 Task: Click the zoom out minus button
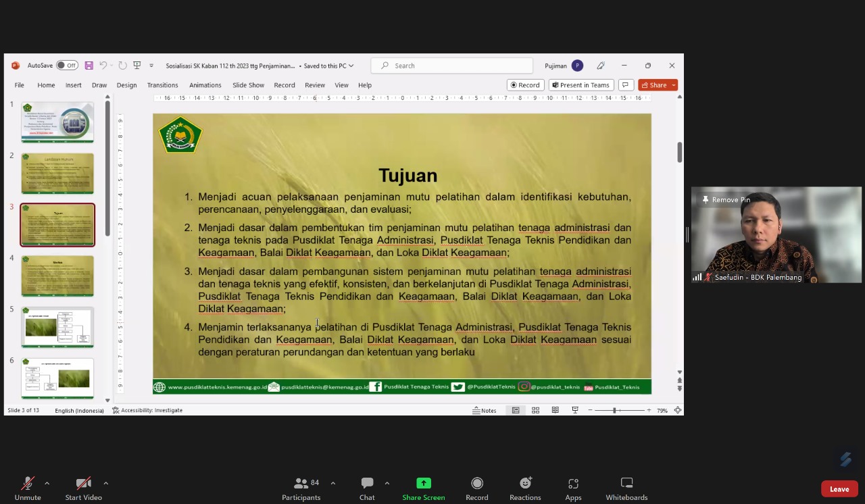(590, 410)
